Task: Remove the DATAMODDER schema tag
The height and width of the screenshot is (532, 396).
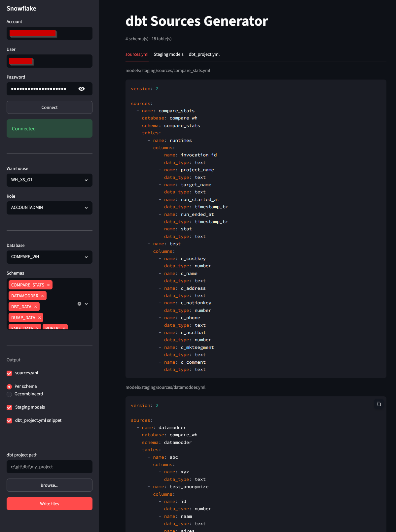Action: coord(43,296)
